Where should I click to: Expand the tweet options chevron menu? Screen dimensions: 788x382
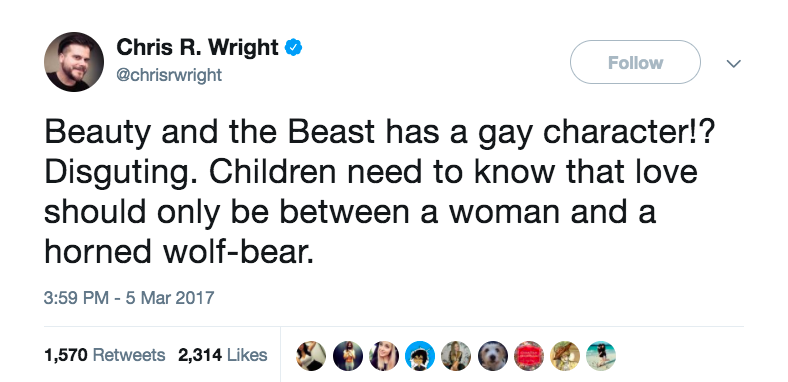(734, 63)
